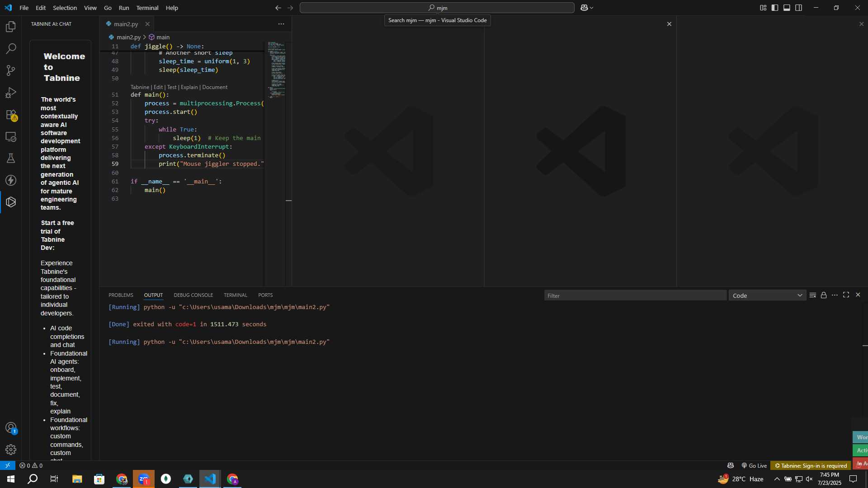Go back in navigation history
The image size is (868, 488).
[x=278, y=8]
